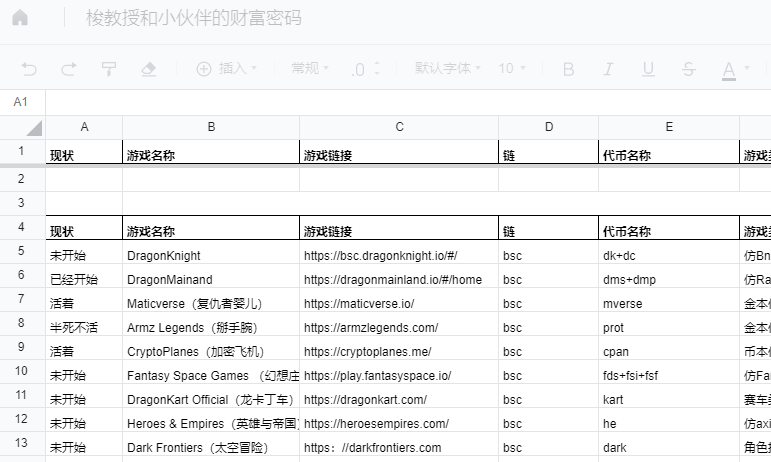Open the 插入 insert dropdown
Viewport: 771px width, 462px height.
point(227,68)
